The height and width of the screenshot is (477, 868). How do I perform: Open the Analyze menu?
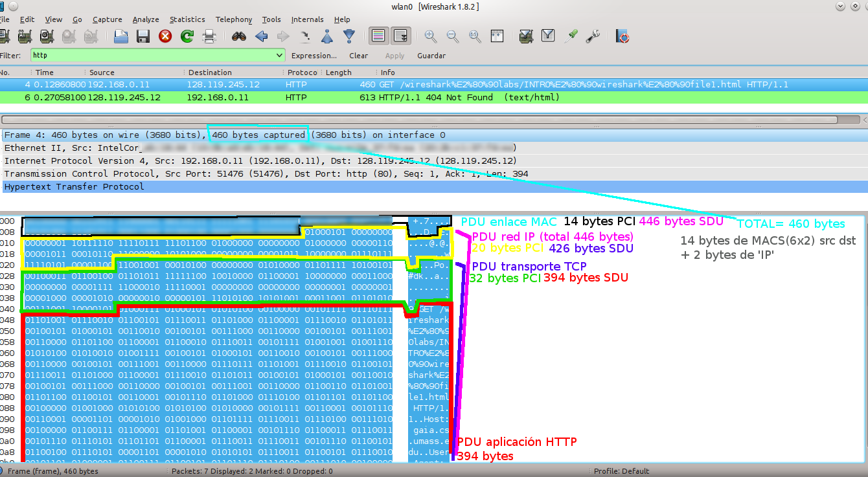(146, 19)
